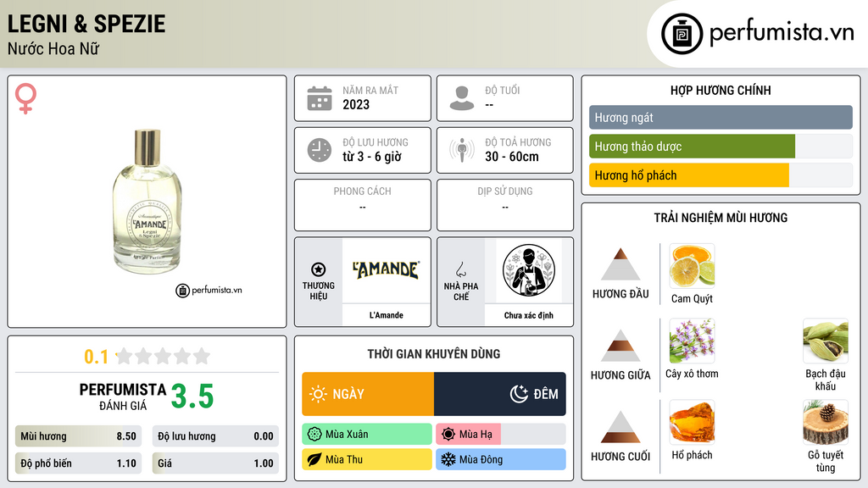Click the Trải nghiệm mùi hương heading
The width and height of the screenshot is (868, 488).
(x=721, y=218)
